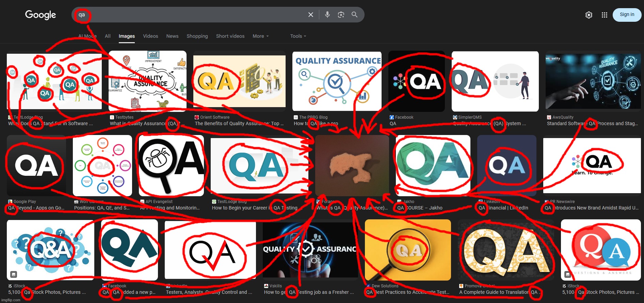The width and height of the screenshot is (644, 303).
Task: Go to Google homepage via logo
Action: pyautogui.click(x=41, y=15)
